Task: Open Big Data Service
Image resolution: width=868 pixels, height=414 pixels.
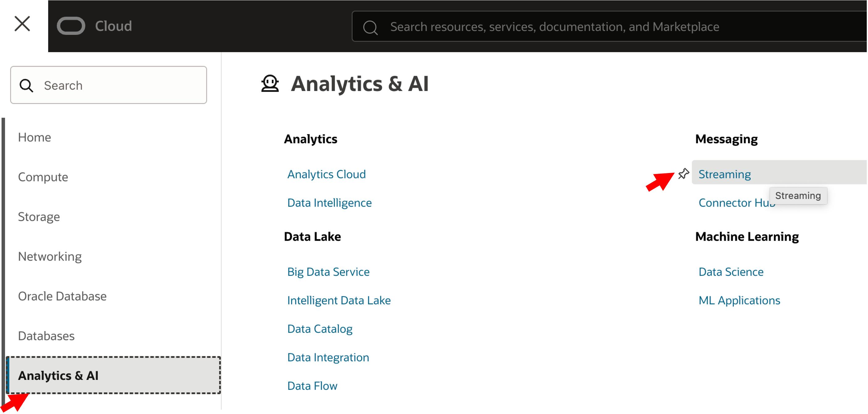Action: tap(328, 272)
